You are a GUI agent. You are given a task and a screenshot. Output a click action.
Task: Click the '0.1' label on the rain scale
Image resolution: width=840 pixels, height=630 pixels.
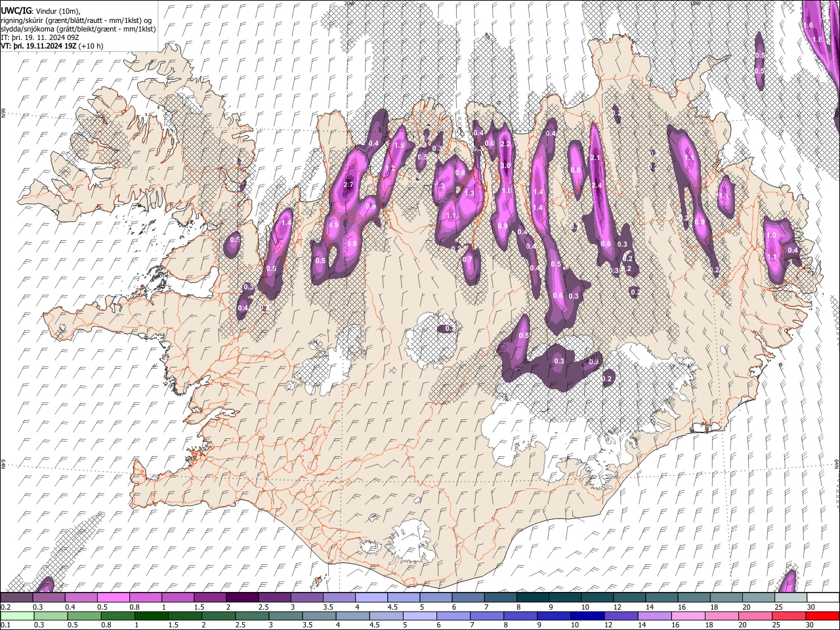pyautogui.click(x=5, y=625)
